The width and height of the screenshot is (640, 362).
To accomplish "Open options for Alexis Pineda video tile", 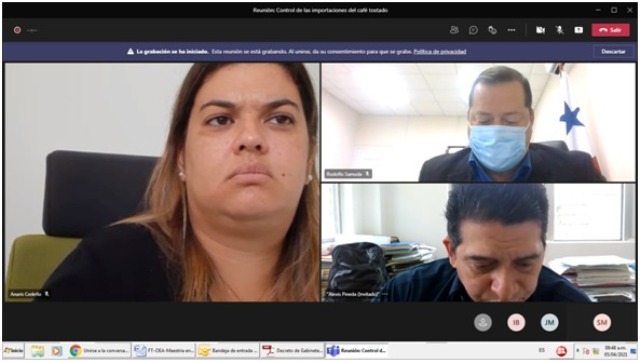I will coord(384,294).
